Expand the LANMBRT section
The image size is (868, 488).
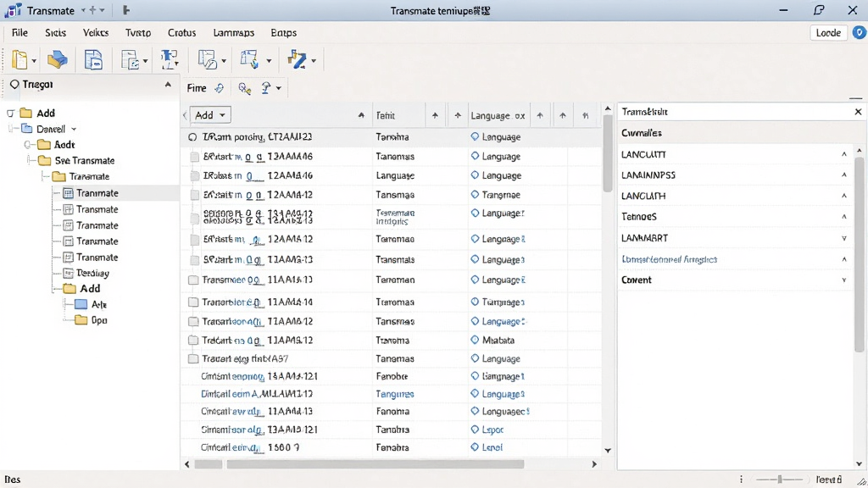844,238
